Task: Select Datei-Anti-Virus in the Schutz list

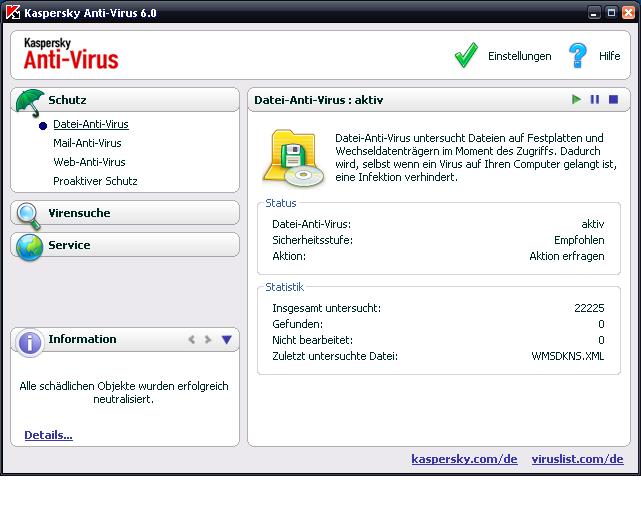Action: coord(91,124)
